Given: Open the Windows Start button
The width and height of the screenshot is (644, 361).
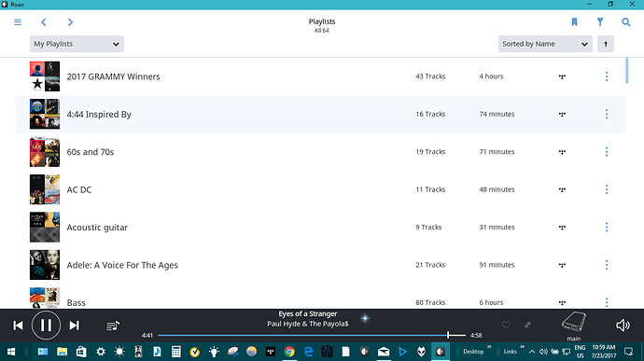Looking at the screenshot, I should pos(11,352).
